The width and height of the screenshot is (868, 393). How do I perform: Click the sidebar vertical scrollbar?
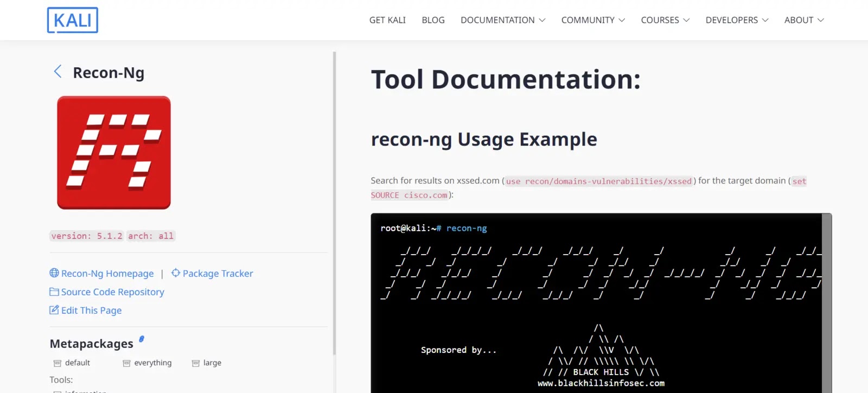334,204
